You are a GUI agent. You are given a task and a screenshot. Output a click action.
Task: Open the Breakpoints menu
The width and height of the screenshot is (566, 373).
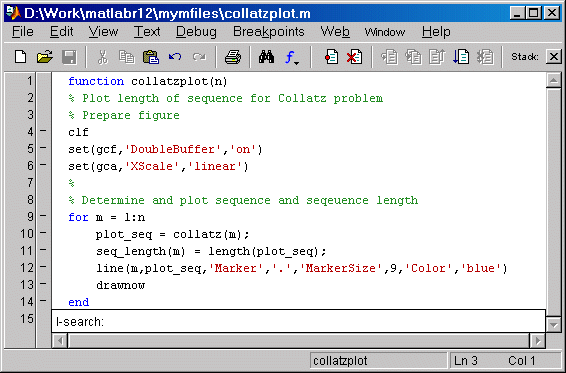click(269, 32)
